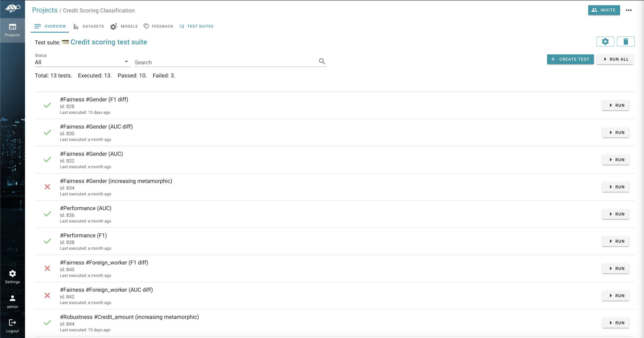Open the Test Suites tab
The width and height of the screenshot is (644, 338).
click(x=197, y=26)
